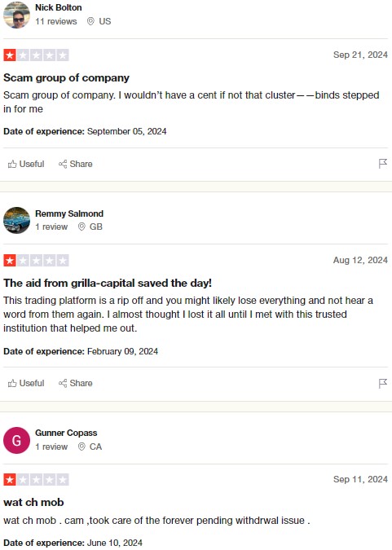Click the Aug 12, 2024 review date
Viewport: 392px width, 550px height.
click(360, 260)
